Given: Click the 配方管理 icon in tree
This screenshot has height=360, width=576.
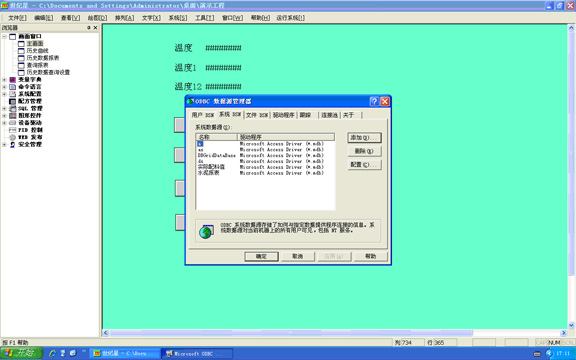Looking at the screenshot, I should click(12, 101).
